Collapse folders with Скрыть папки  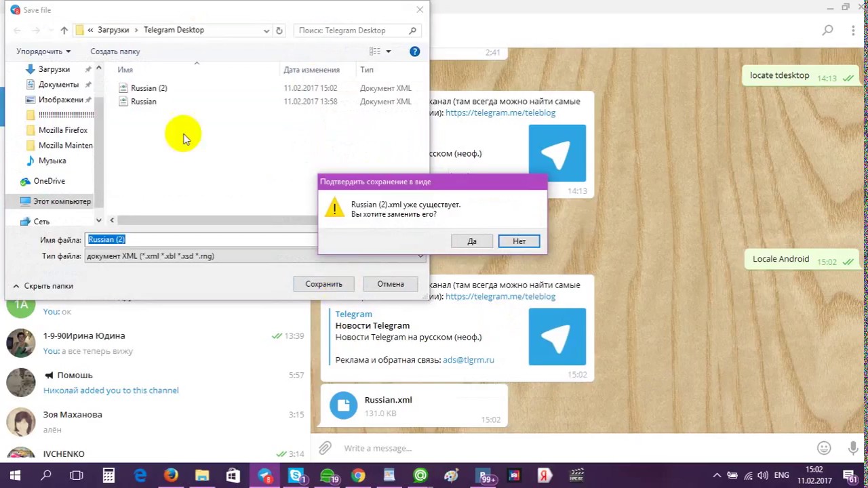pyautogui.click(x=43, y=286)
